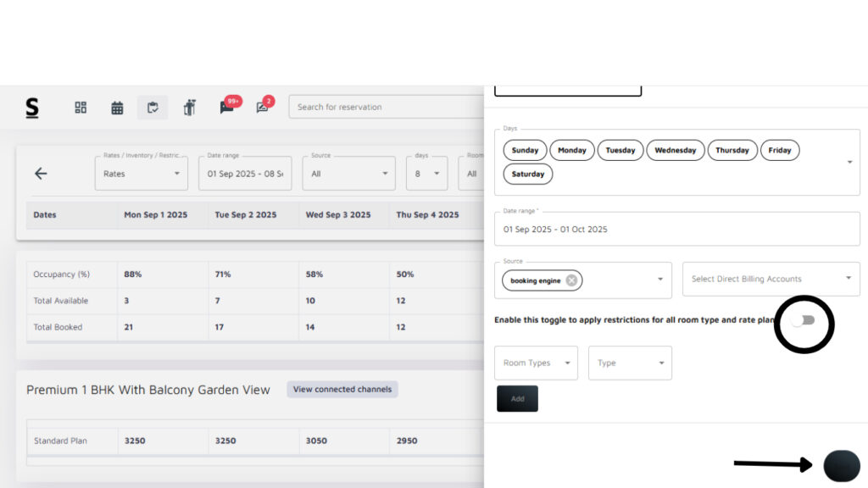
Task: Edit side panel date range 01 Sep 2025 - 01 Oct 2025
Action: coord(677,229)
